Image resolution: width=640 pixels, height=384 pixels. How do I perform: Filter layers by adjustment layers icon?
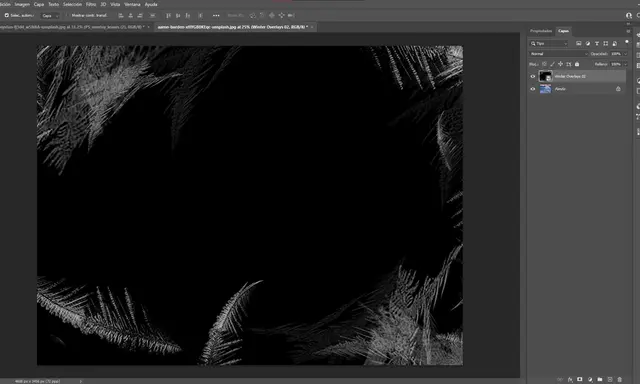[x=588, y=43]
